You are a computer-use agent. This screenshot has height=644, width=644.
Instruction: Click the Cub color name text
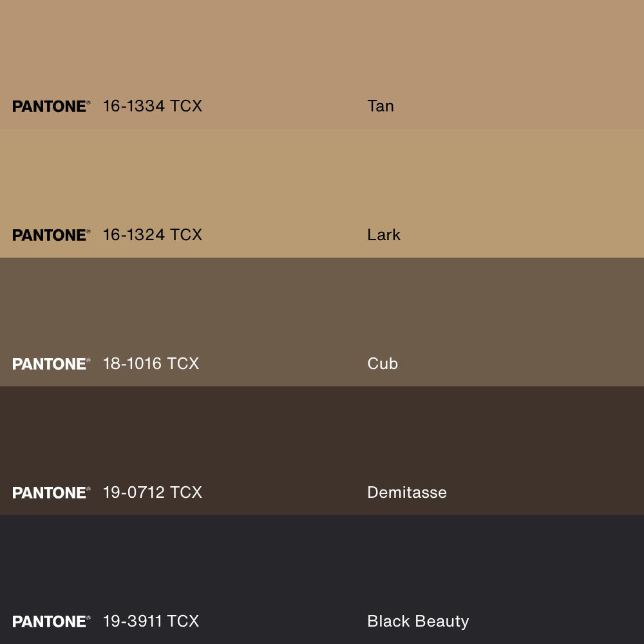click(383, 364)
